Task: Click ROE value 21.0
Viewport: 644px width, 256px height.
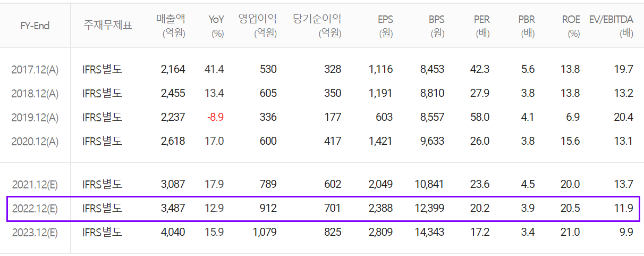Action: (570, 232)
